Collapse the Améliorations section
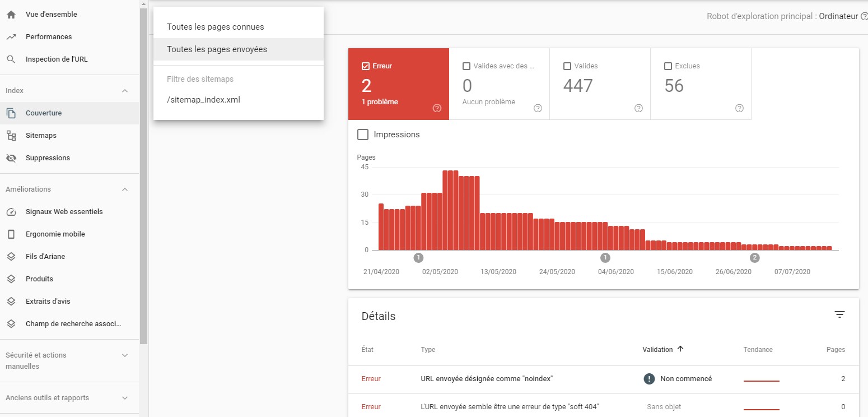The width and height of the screenshot is (868, 417). [x=125, y=189]
